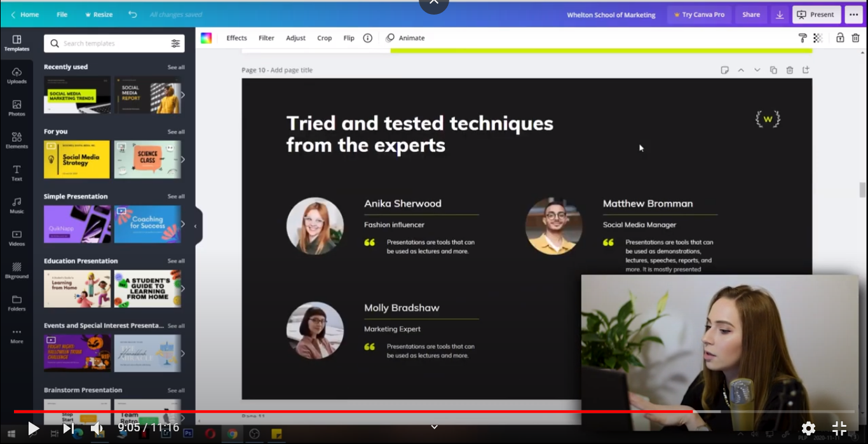Image resolution: width=868 pixels, height=444 pixels.
Task: Add notes to page 10
Action: tap(724, 70)
